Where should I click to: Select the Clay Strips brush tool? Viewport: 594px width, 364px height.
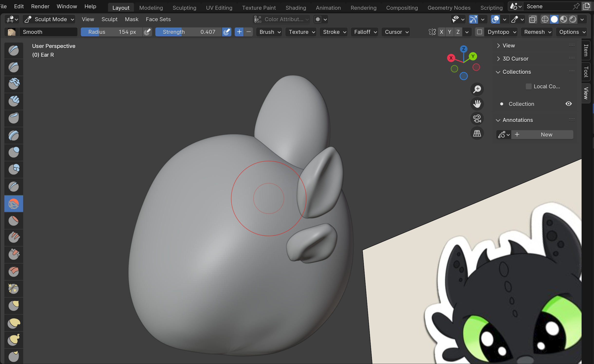(14, 101)
